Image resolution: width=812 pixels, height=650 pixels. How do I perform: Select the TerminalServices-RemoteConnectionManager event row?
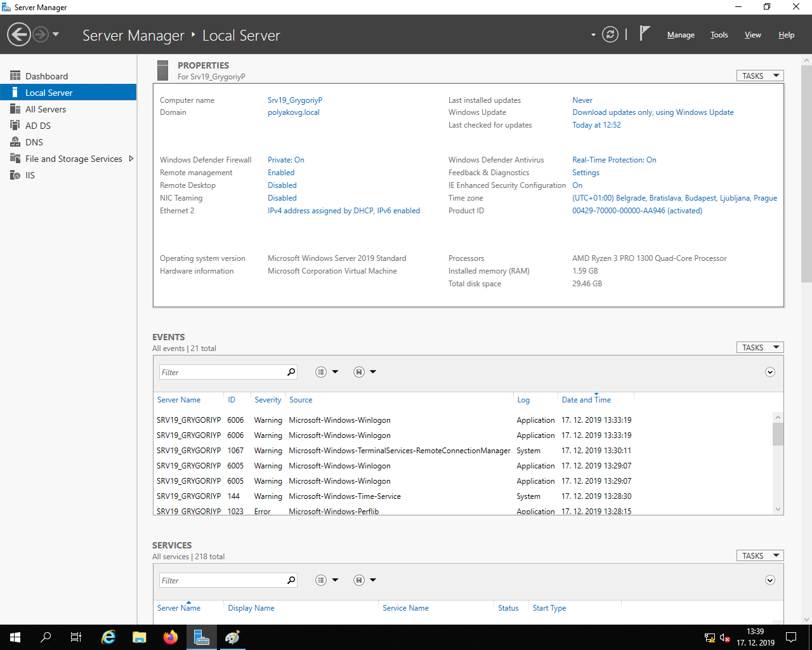point(462,451)
